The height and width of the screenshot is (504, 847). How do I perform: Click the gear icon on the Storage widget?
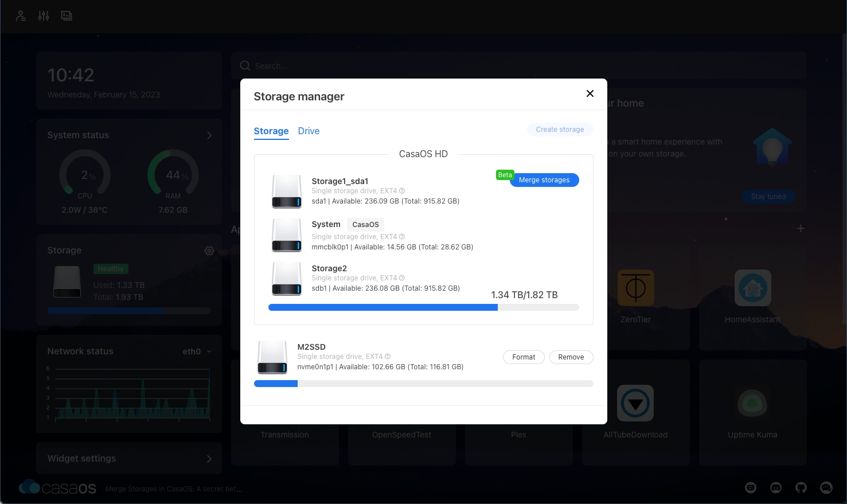coord(209,251)
